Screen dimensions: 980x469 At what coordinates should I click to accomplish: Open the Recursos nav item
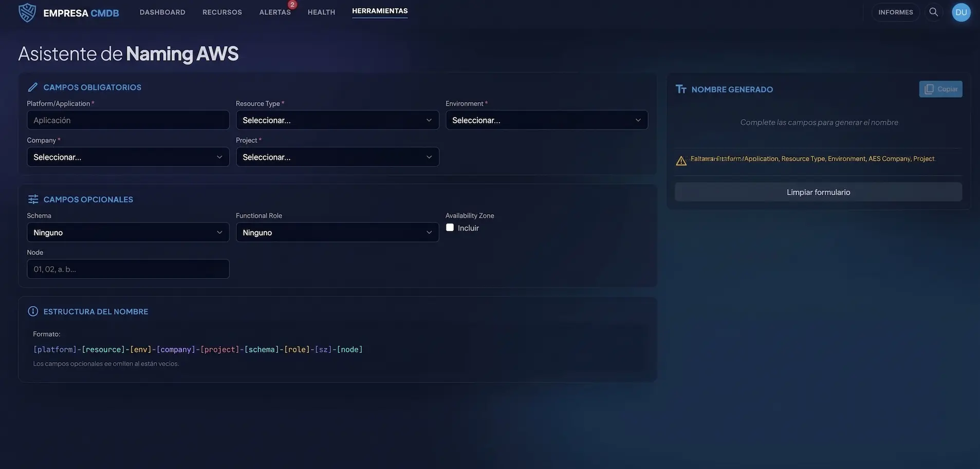click(x=222, y=12)
